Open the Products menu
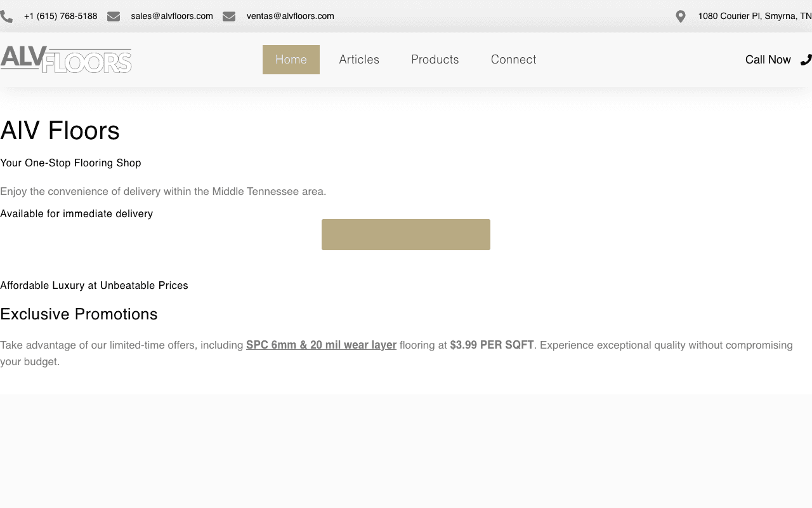Viewport: 812px width, 508px height. (x=435, y=60)
